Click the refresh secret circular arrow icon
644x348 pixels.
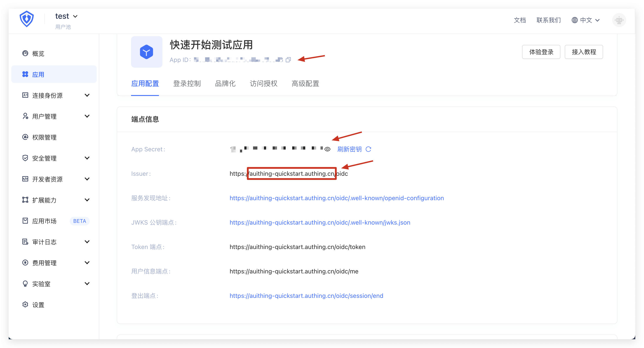[368, 149]
